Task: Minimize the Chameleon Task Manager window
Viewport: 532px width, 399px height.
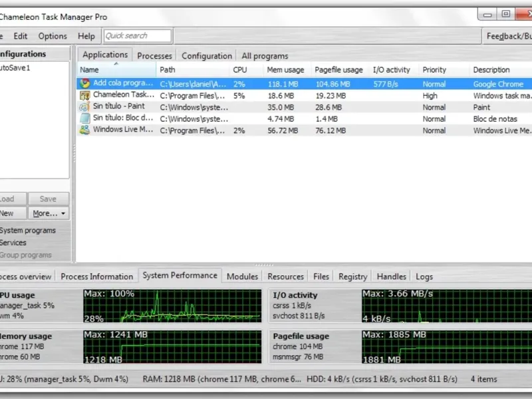Action: [487, 14]
